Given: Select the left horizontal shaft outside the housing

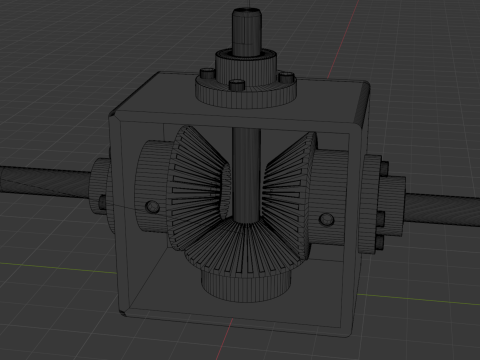Looking at the screenshot, I should tap(45, 183).
